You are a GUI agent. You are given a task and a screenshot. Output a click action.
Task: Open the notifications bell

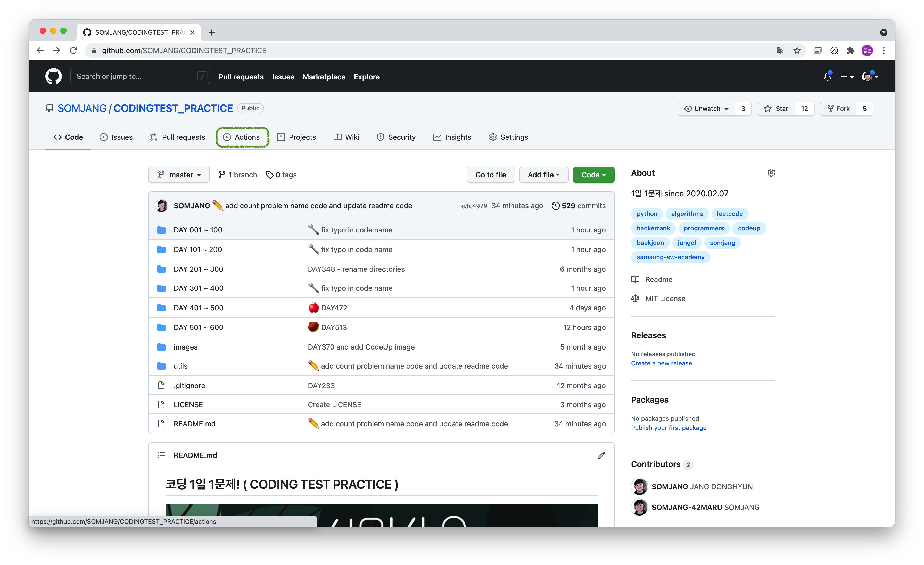pyautogui.click(x=827, y=77)
